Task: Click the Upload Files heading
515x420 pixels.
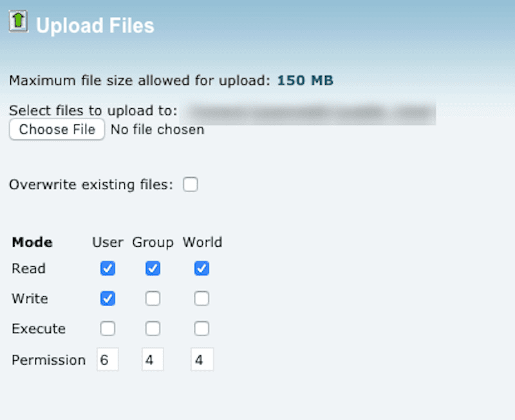Action: tap(95, 25)
